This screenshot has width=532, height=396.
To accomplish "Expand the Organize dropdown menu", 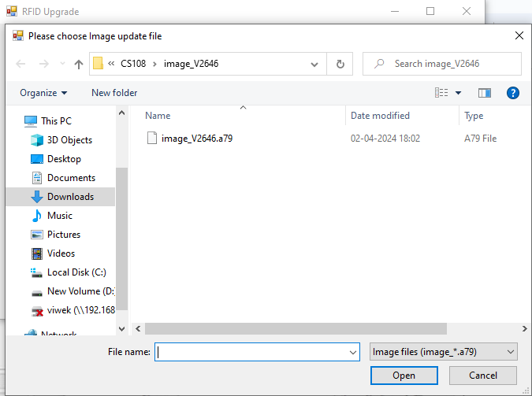I will coord(43,93).
